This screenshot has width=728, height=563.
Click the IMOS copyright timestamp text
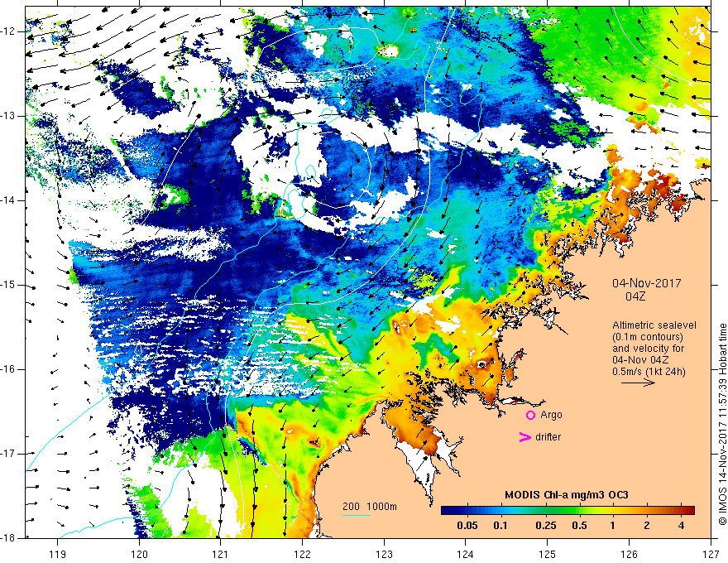coord(722,425)
